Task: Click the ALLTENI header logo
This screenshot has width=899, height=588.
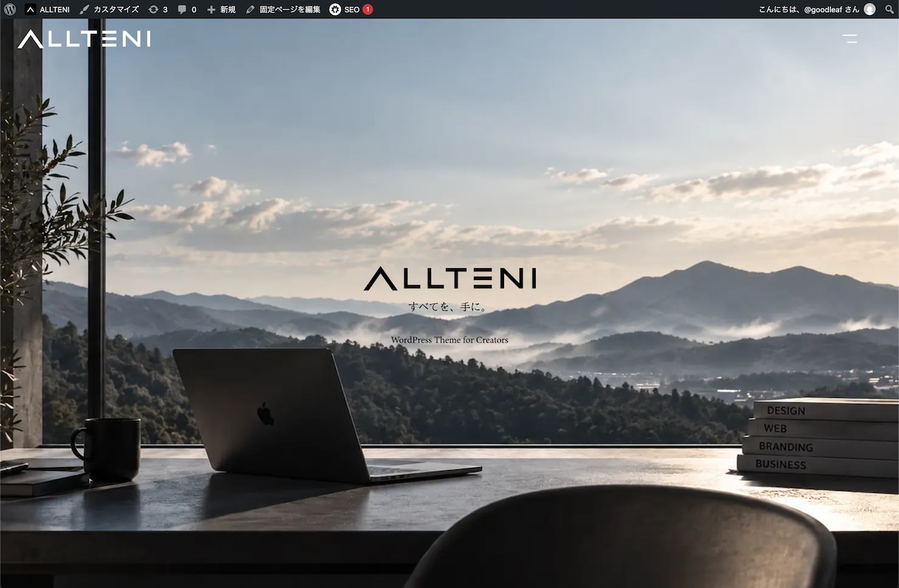Action: point(84,39)
